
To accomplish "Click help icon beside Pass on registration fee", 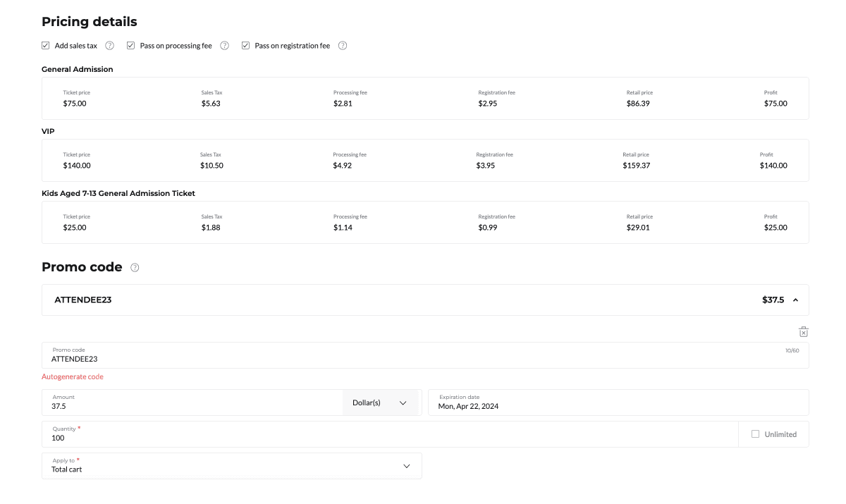I will pos(343,46).
